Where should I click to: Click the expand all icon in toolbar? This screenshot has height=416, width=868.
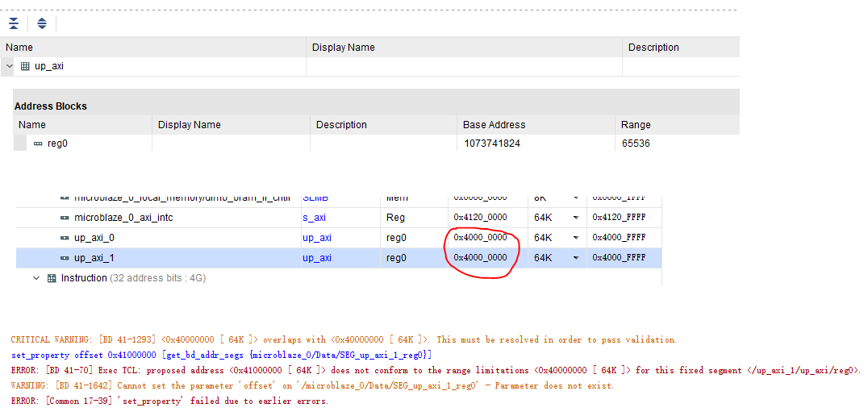point(42,23)
